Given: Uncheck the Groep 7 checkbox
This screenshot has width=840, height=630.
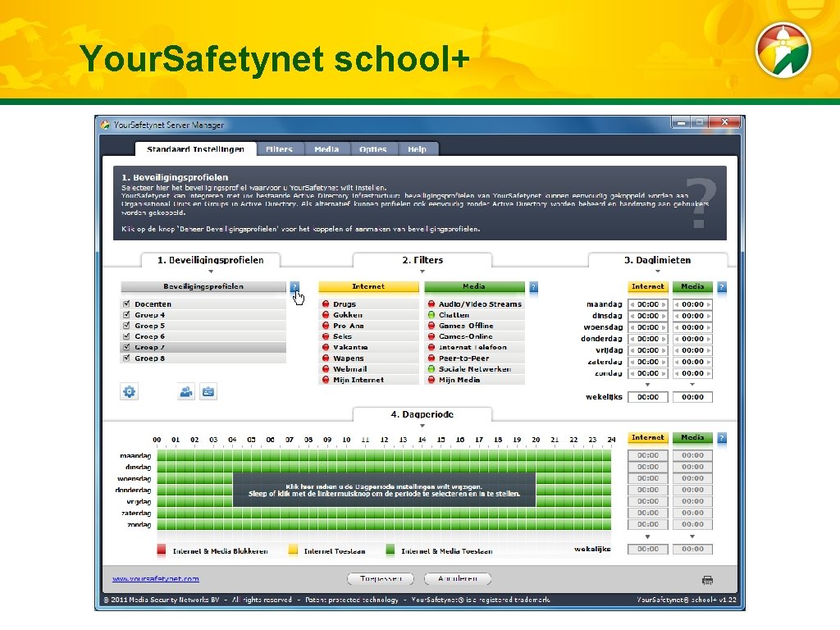Looking at the screenshot, I should pos(126,347).
